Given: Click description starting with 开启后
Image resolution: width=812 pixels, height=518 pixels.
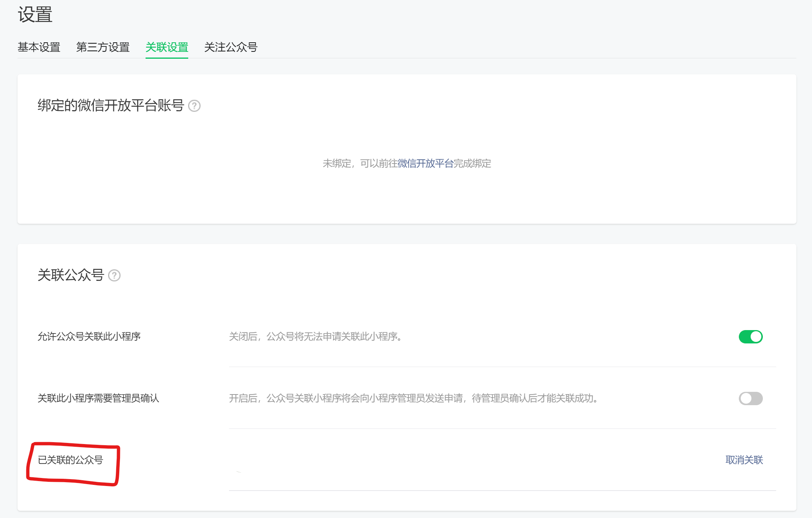Looking at the screenshot, I should pos(414,398).
